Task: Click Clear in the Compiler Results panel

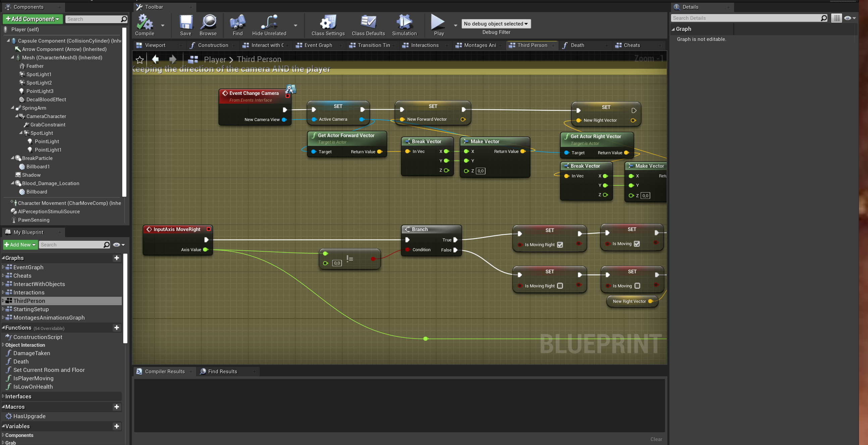Action: point(656,439)
